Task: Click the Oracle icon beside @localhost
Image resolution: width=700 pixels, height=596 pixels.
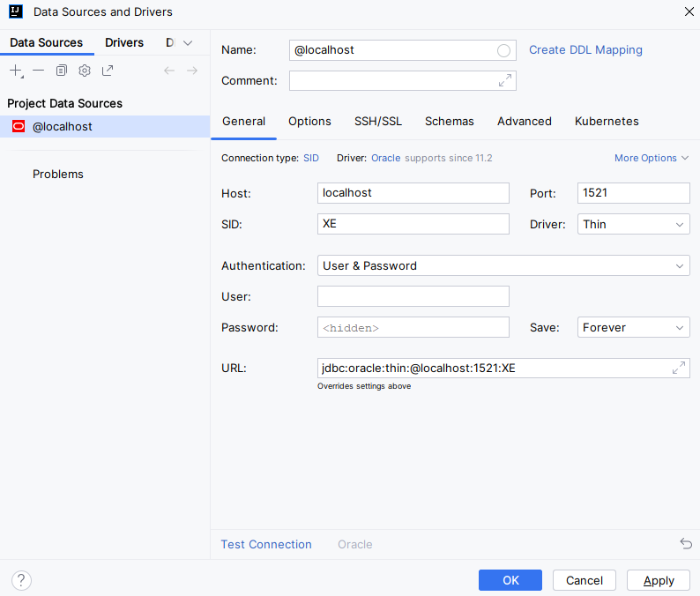Action: point(19,126)
